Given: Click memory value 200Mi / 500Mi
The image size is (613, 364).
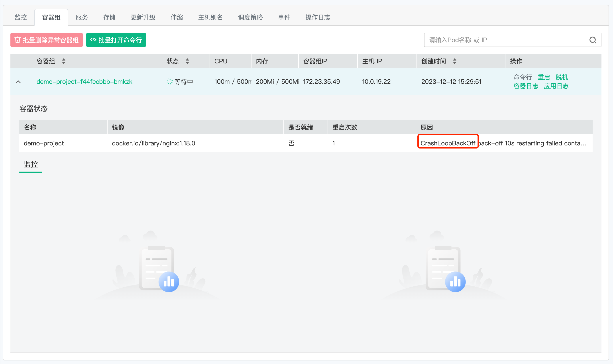Looking at the screenshot, I should [277, 82].
